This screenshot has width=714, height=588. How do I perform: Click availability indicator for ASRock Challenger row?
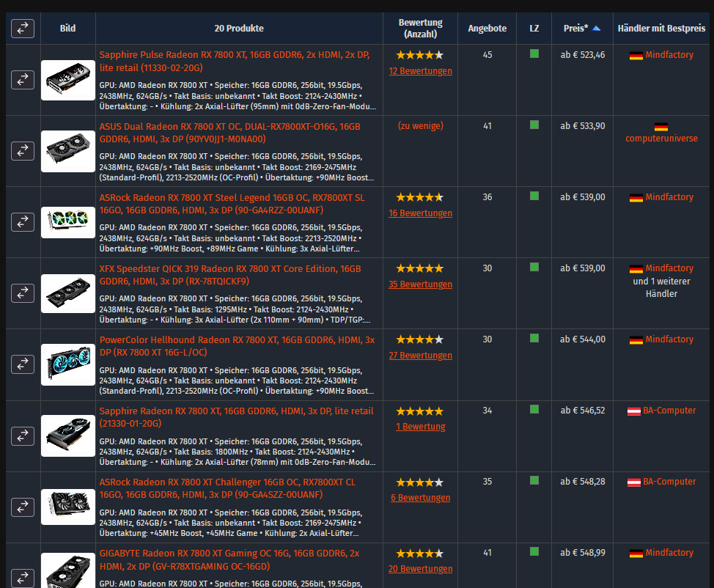click(534, 480)
